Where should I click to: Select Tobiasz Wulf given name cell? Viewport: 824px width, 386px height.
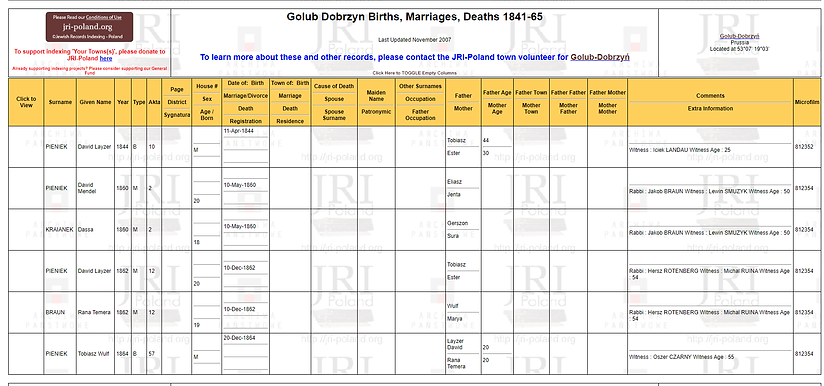click(x=95, y=353)
